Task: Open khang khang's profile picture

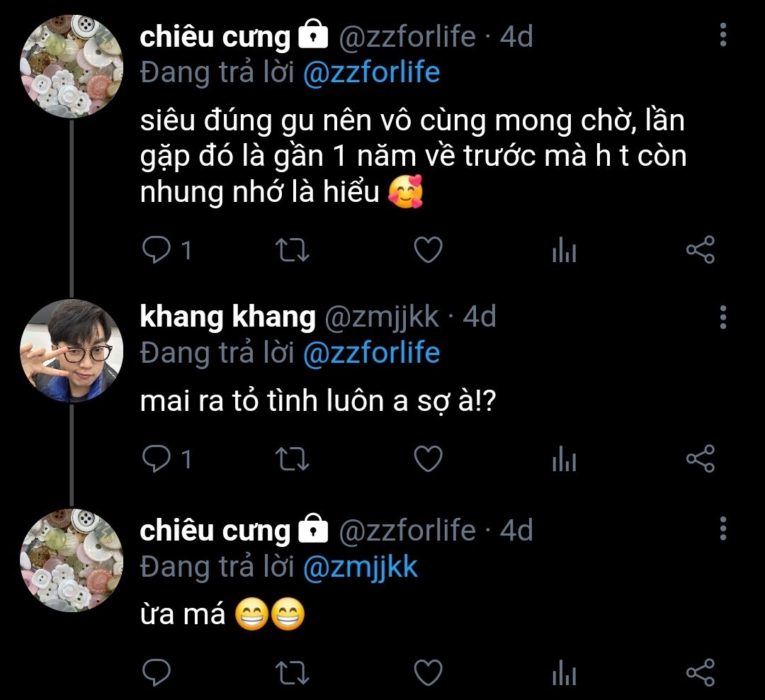Action: tap(72, 351)
